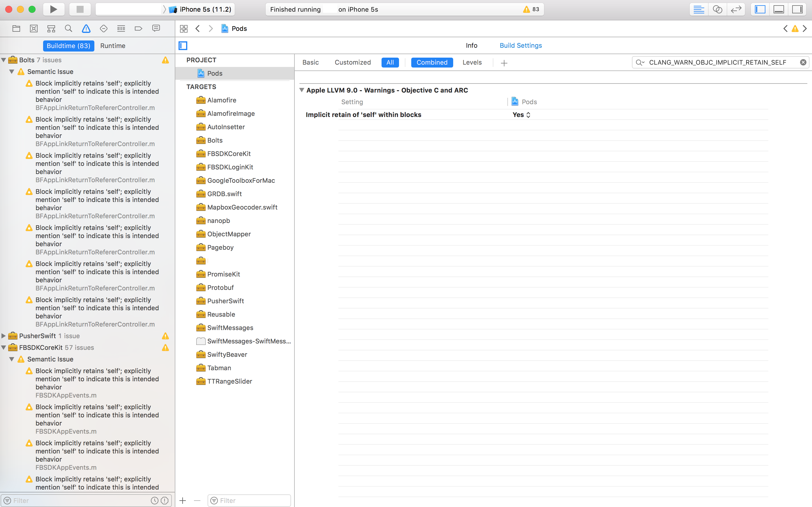Show All build settings
Image resolution: width=812 pixels, height=507 pixels.
tap(390, 62)
